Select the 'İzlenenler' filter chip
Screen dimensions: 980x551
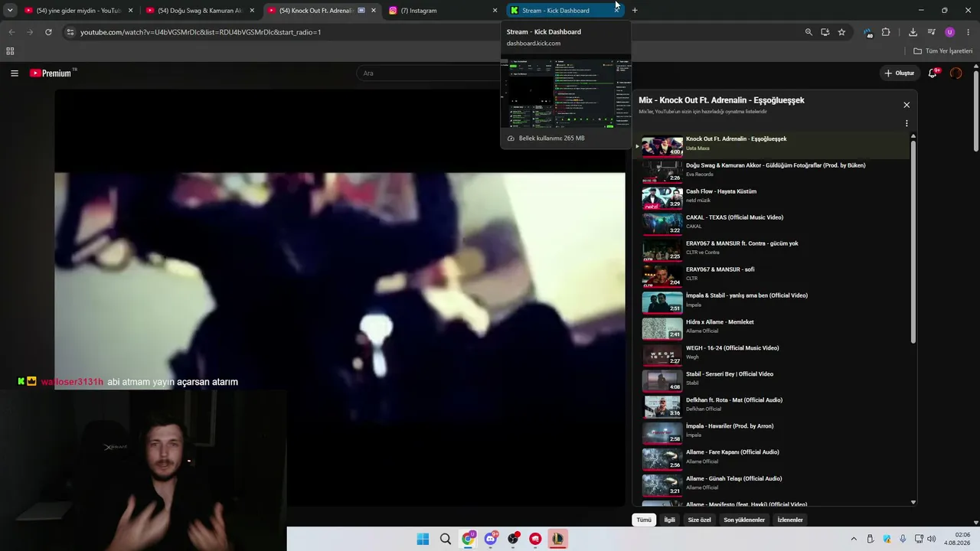[x=790, y=520]
